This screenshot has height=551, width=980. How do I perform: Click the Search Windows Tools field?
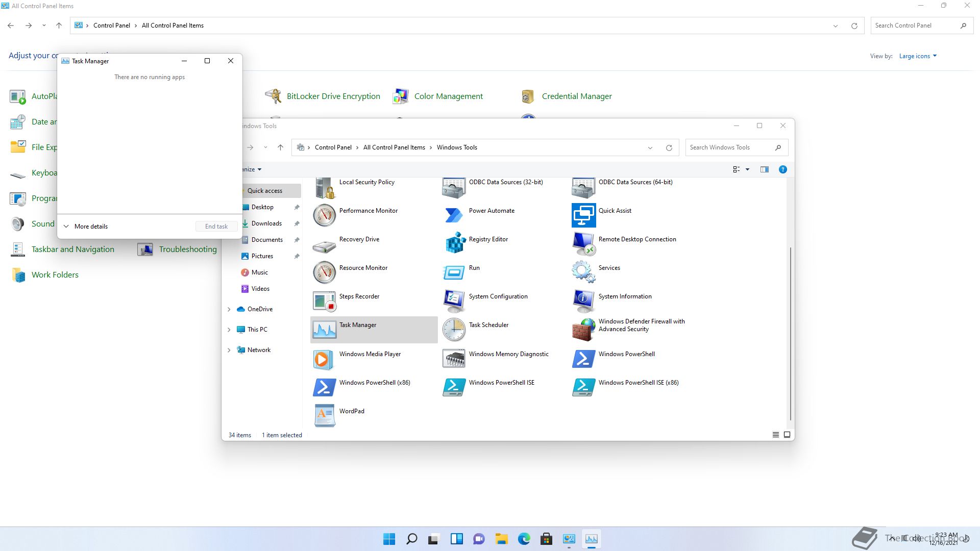(737, 147)
